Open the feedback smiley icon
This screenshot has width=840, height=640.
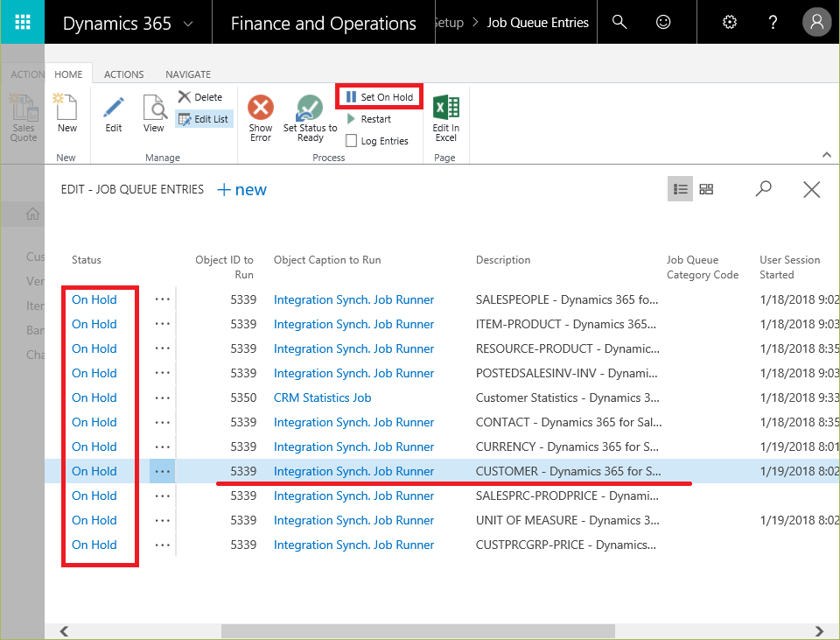pyautogui.click(x=663, y=22)
